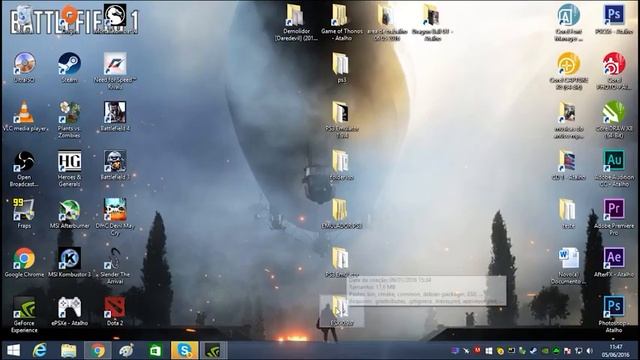Open the teste folder
The height and width of the screenshot is (360, 640).
point(569,213)
